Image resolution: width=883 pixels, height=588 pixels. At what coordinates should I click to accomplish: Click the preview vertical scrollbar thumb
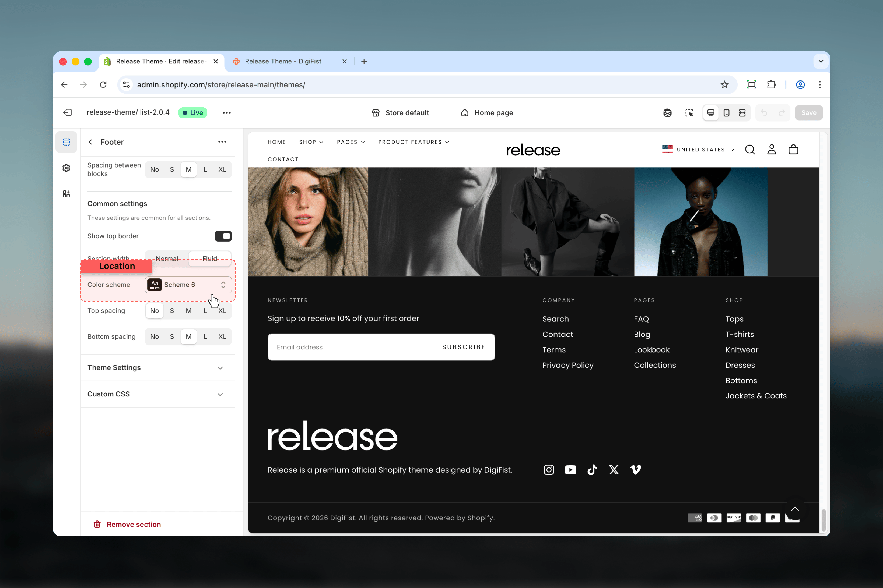coord(823,520)
